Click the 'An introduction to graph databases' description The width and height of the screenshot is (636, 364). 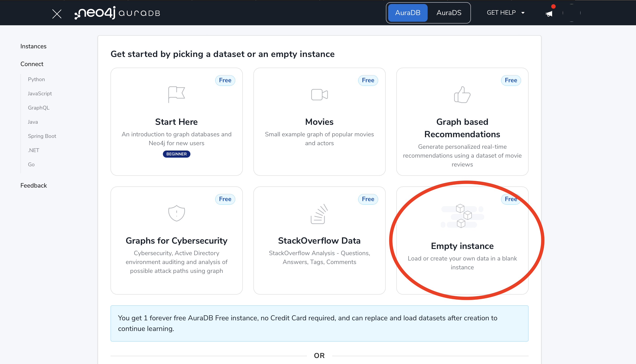[x=176, y=139]
